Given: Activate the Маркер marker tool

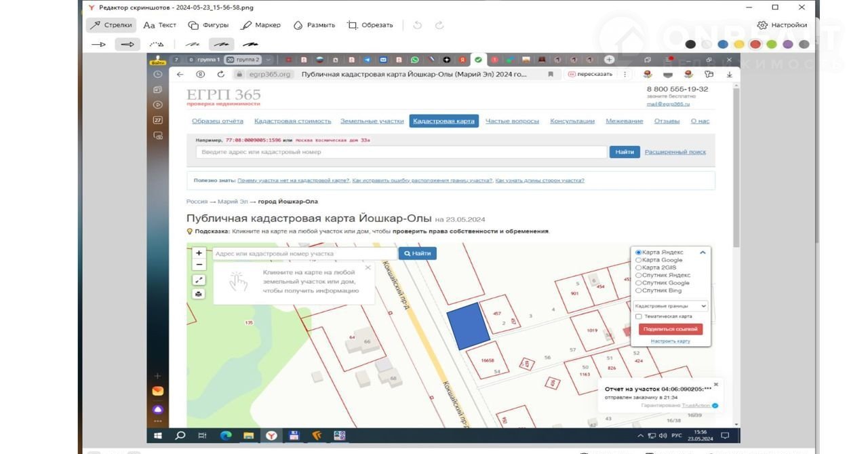Looking at the screenshot, I should (x=261, y=25).
